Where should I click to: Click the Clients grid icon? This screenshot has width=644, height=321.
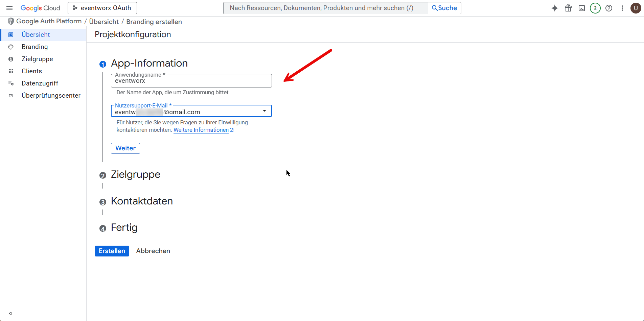11,71
